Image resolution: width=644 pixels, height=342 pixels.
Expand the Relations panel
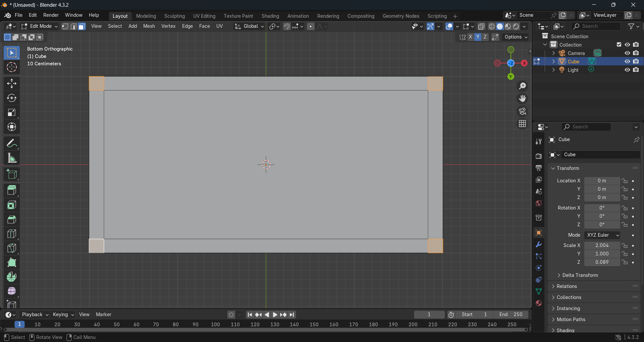coord(567,286)
